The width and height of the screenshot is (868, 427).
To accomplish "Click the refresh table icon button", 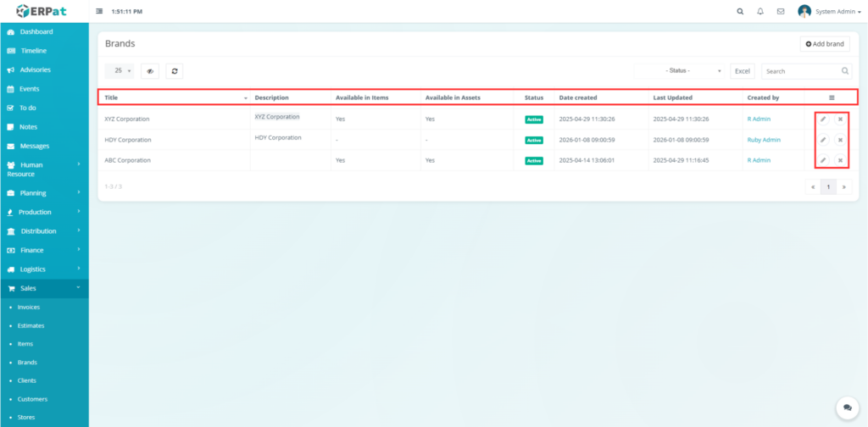I will click(175, 72).
